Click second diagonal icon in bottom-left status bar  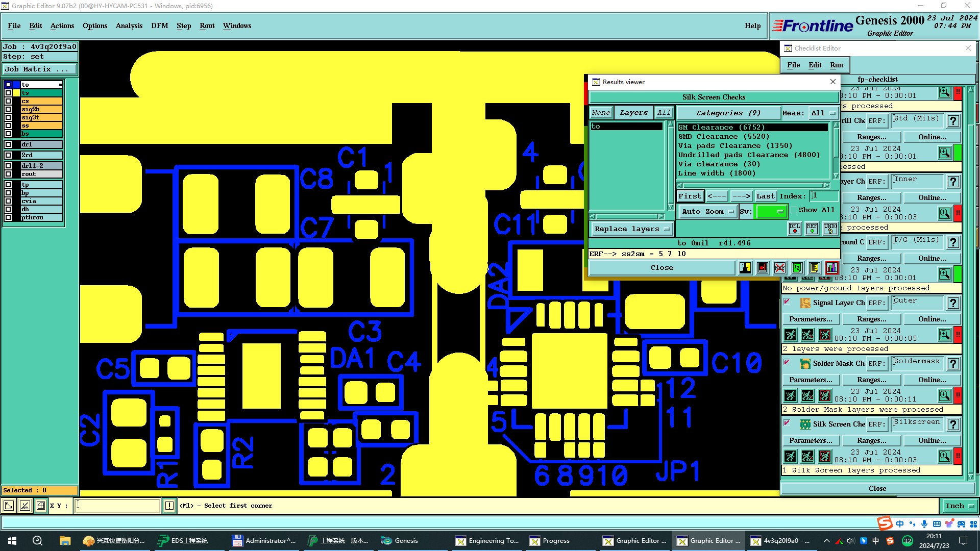pos(25,506)
